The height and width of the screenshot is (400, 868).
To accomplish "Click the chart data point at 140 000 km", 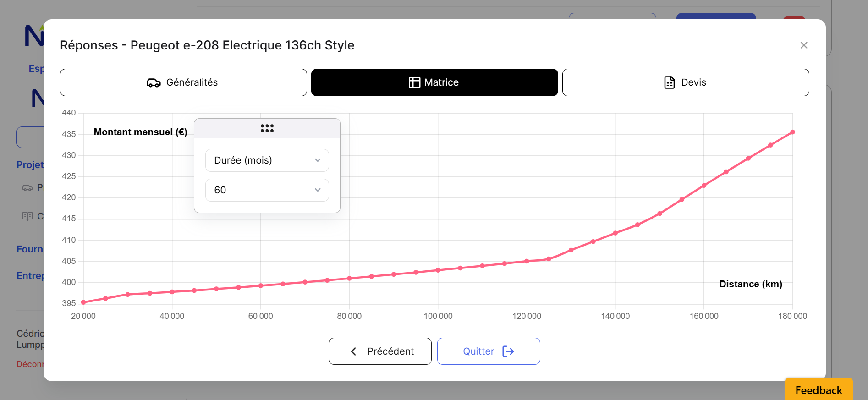I will pos(615,233).
